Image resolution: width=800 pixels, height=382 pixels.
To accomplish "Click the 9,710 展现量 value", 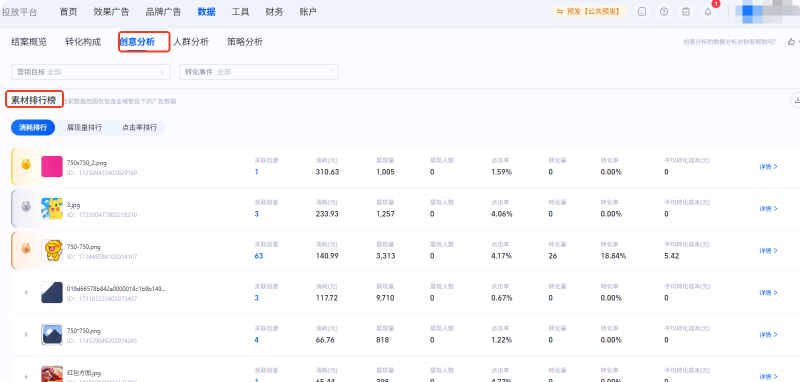I will [x=385, y=298].
